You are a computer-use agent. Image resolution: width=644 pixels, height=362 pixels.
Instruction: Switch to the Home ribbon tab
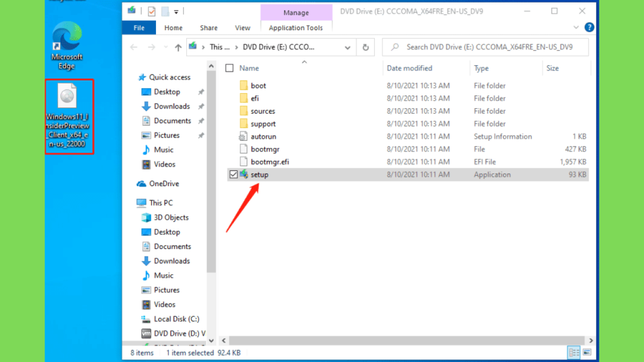coord(174,28)
